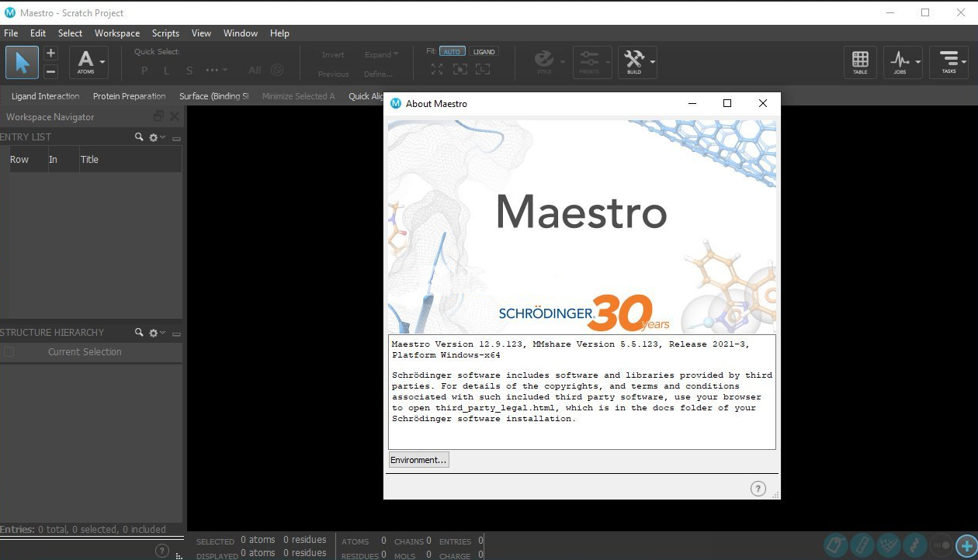
Task: Open the File menu
Action: [x=11, y=33]
